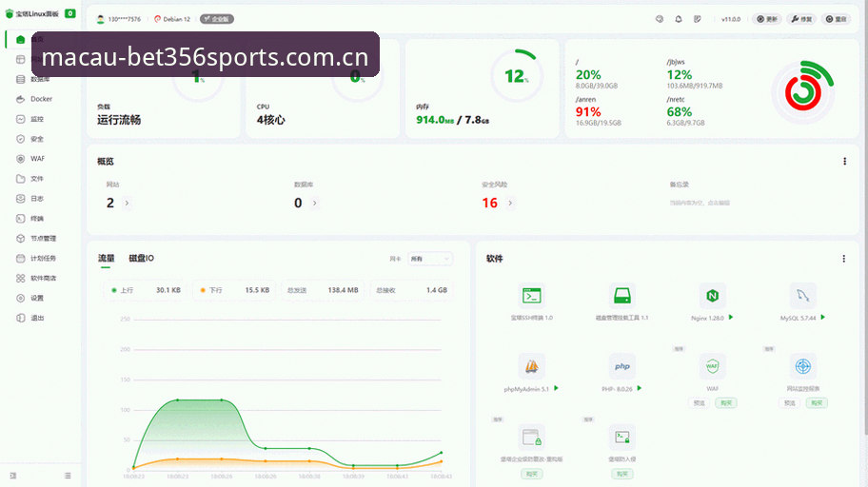Collapse the sidebar with the bottom-left icon

(13, 476)
